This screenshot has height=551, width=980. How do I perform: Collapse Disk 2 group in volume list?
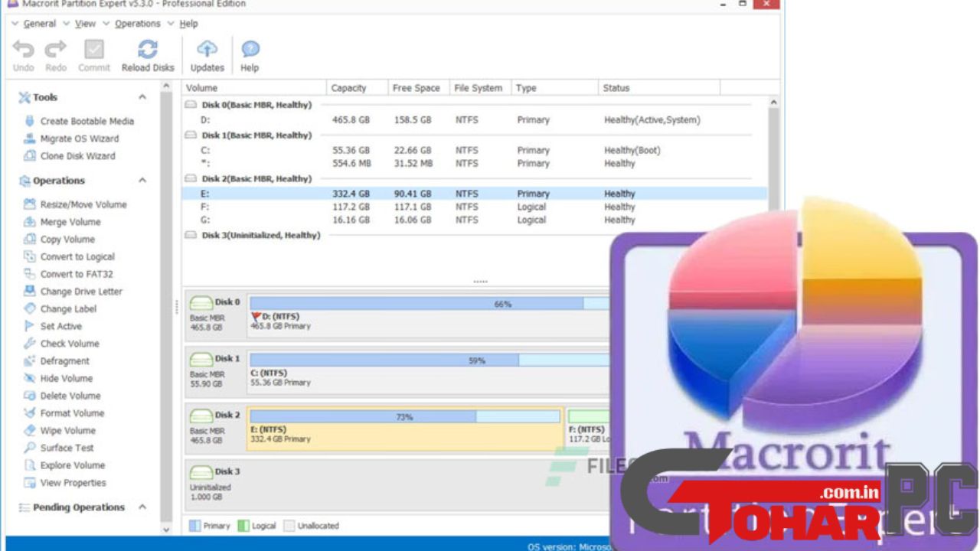191,179
